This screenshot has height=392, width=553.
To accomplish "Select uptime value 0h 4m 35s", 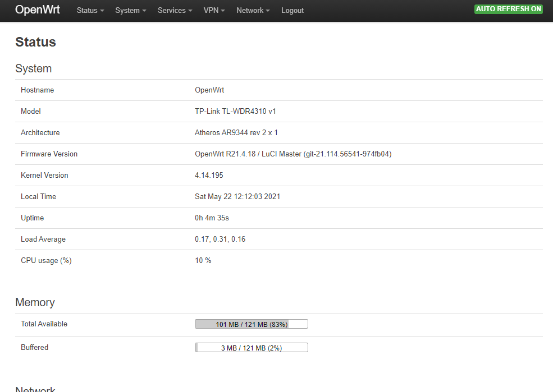I will [212, 218].
